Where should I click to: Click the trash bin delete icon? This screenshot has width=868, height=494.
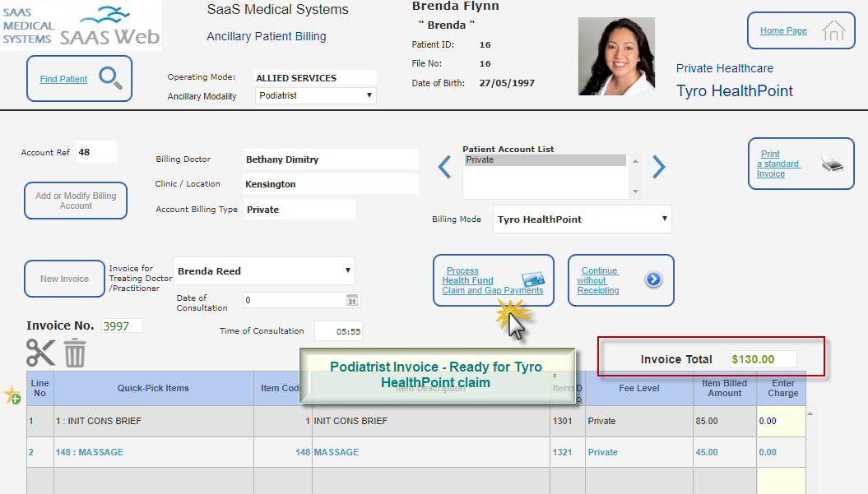(75, 353)
